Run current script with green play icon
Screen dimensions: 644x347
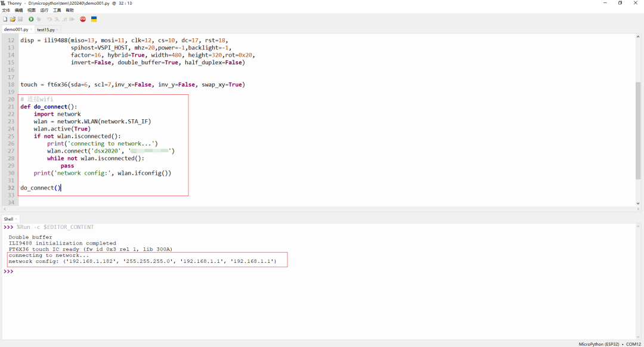pos(31,19)
